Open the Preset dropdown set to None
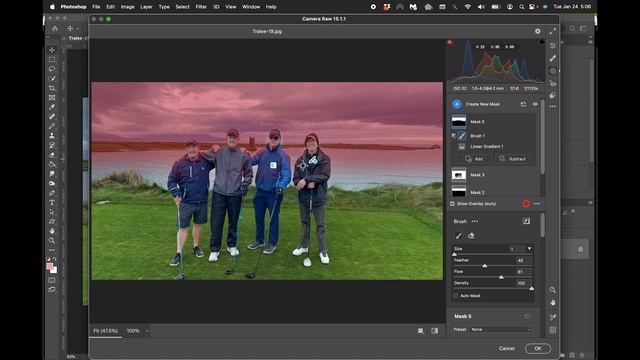The image size is (640, 360). (x=501, y=329)
